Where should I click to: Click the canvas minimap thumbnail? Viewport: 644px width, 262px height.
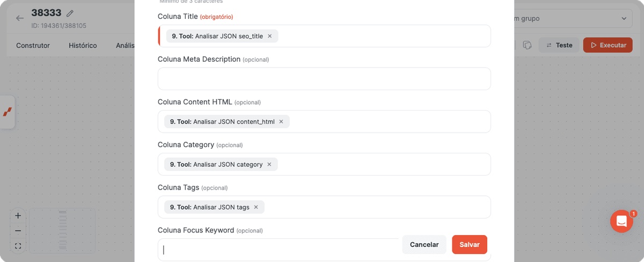62,230
